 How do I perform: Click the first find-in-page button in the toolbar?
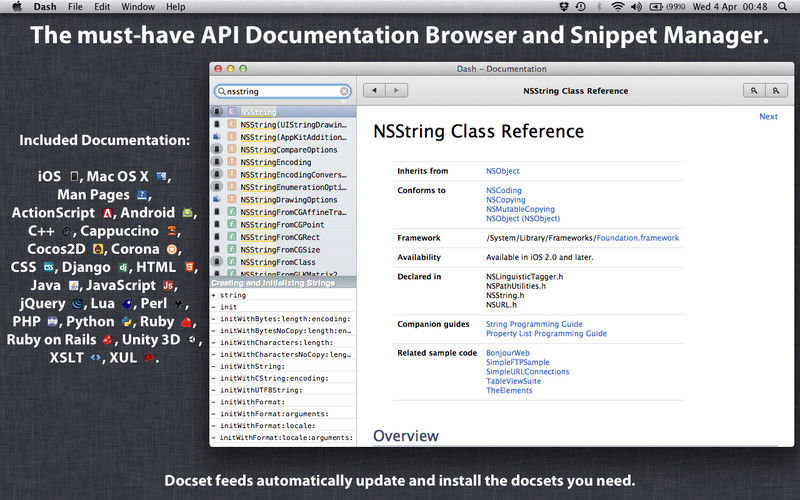(x=754, y=91)
